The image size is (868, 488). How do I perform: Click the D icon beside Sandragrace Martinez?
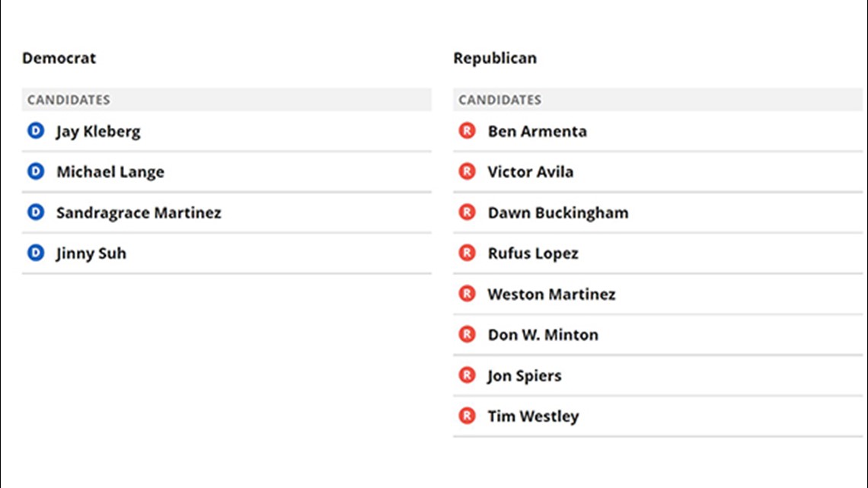point(36,212)
